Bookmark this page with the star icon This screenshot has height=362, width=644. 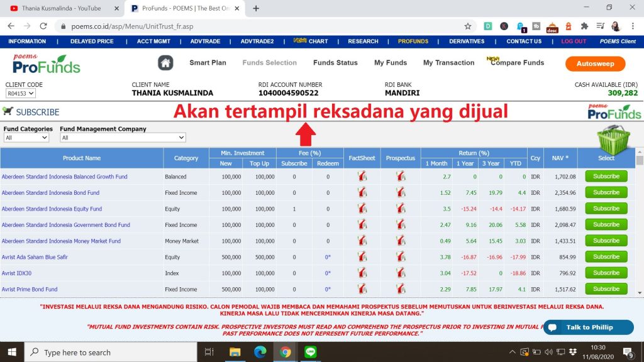(467, 26)
